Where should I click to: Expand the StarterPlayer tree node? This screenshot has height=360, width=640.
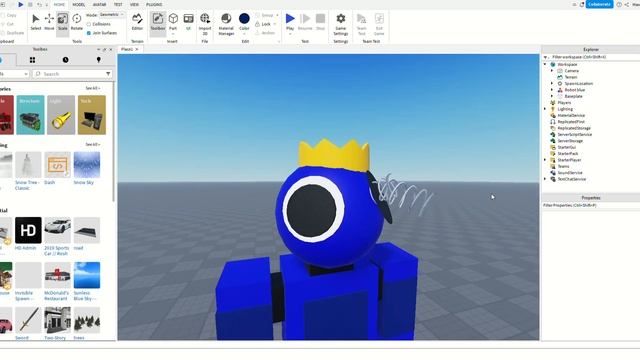(545, 160)
